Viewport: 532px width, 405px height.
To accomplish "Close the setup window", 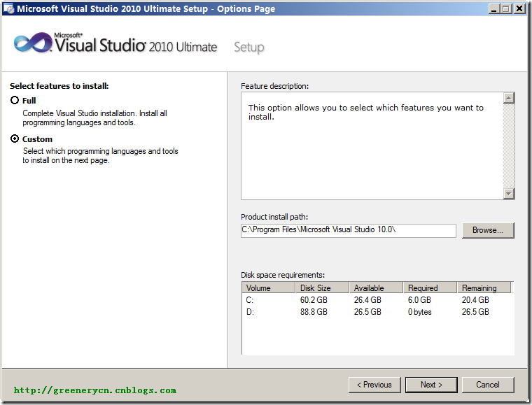I will click(519, 8).
